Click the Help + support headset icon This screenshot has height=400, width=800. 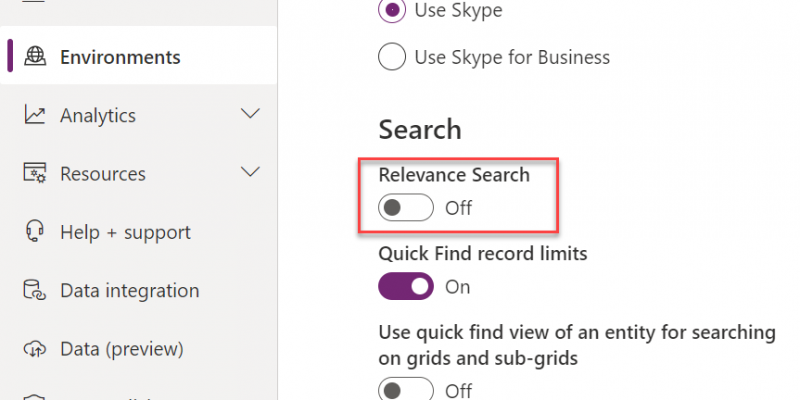pos(35,232)
